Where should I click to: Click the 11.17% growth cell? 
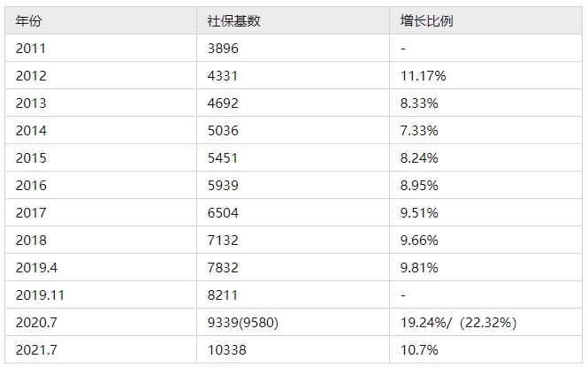(424, 75)
